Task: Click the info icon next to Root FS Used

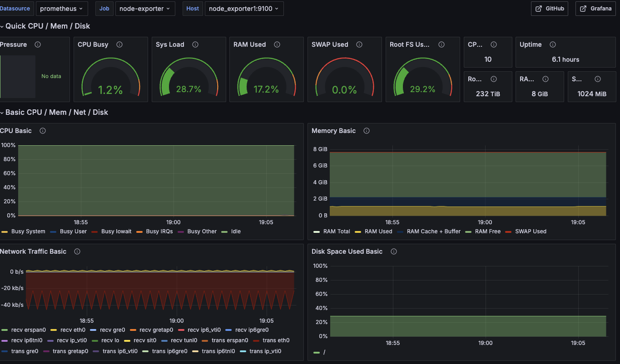Action: pos(441,44)
